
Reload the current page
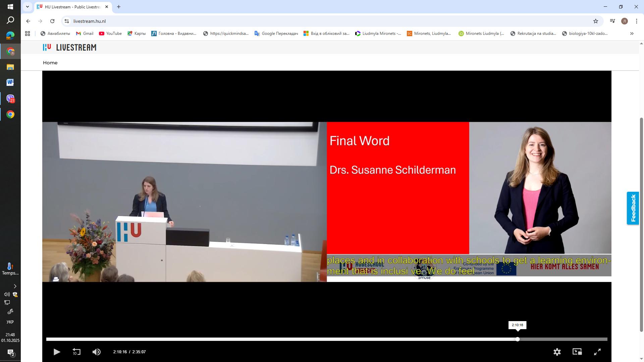pos(52,21)
